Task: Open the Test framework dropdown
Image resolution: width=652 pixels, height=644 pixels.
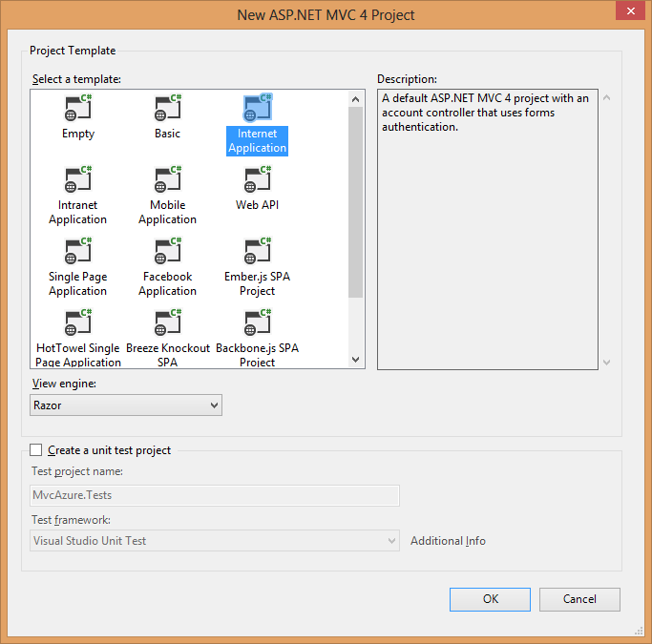Action: pyautogui.click(x=215, y=541)
